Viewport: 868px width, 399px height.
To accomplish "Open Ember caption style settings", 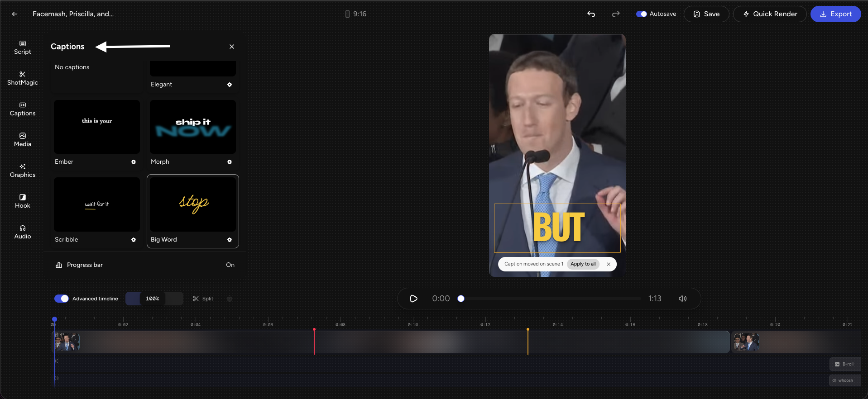I will coord(134,162).
